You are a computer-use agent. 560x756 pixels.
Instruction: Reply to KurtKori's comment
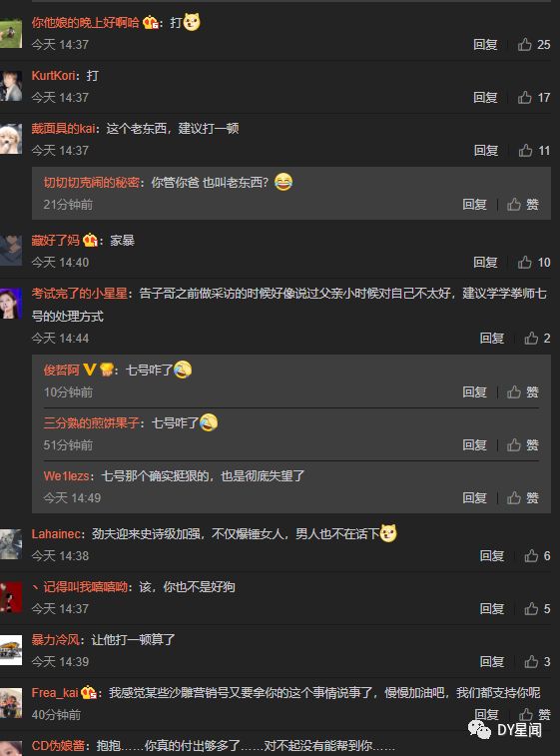pos(485,98)
